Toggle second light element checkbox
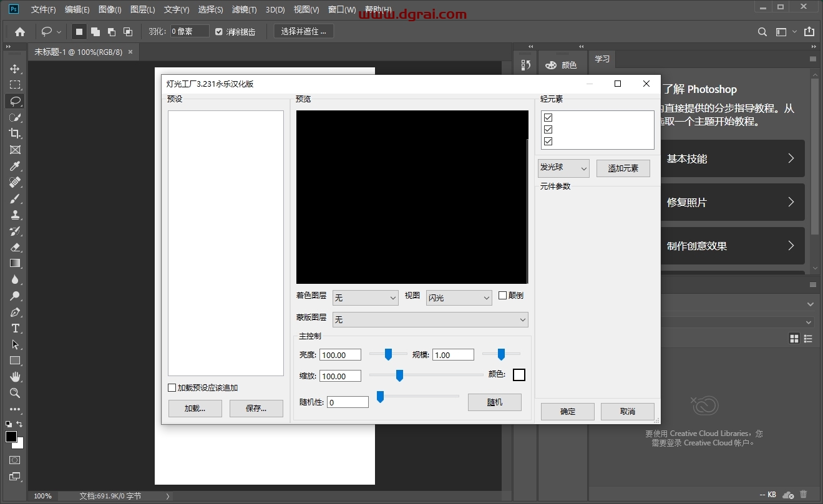 coord(548,129)
